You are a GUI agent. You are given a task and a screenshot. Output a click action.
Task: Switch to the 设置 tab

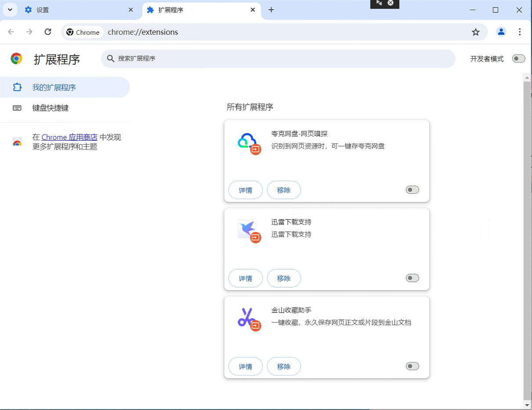click(x=75, y=10)
